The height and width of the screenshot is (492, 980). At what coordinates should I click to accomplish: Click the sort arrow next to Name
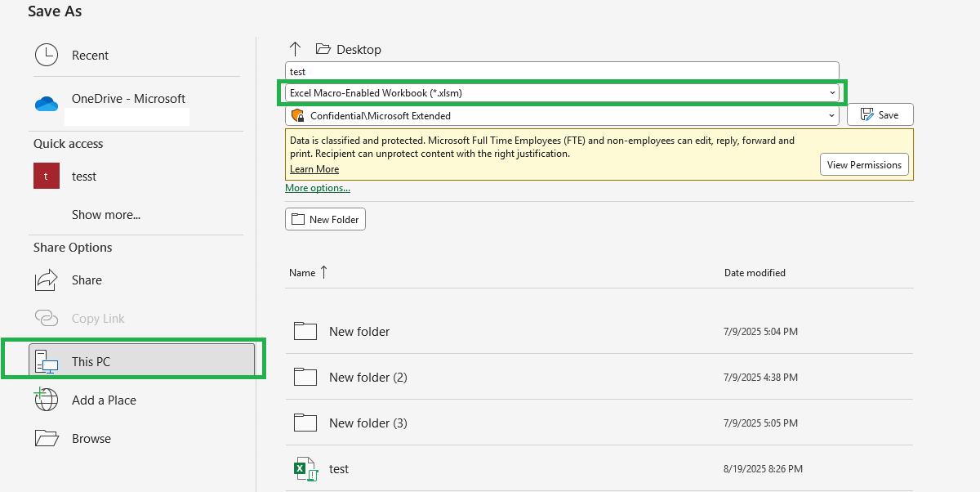tap(323, 272)
